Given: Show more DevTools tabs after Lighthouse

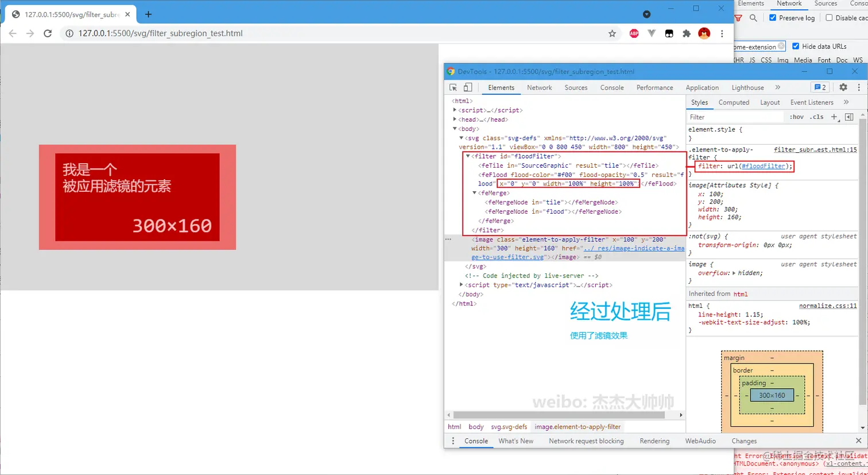Looking at the screenshot, I should pyautogui.click(x=778, y=87).
